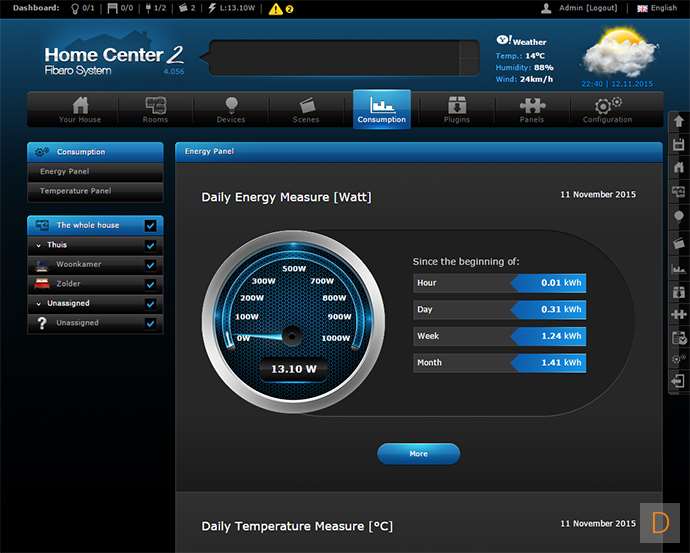Open the Panels puzzle section
The width and height of the screenshot is (690, 553).
pyautogui.click(x=532, y=109)
